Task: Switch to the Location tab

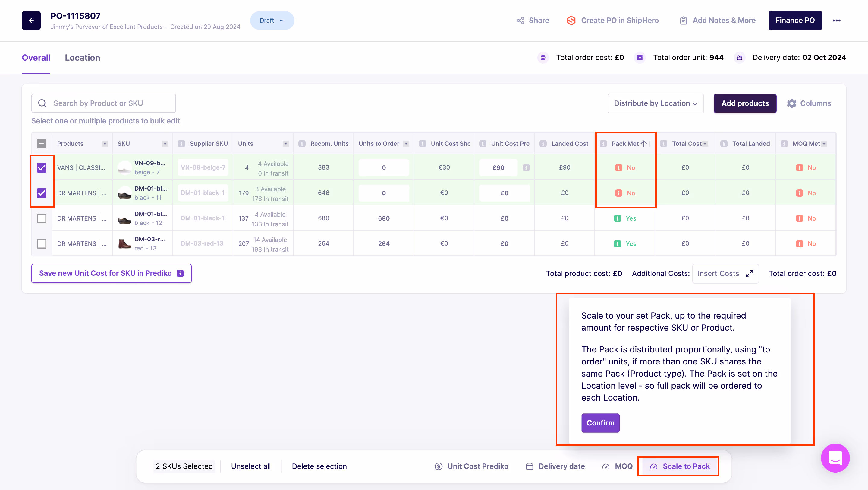Action: (x=83, y=58)
